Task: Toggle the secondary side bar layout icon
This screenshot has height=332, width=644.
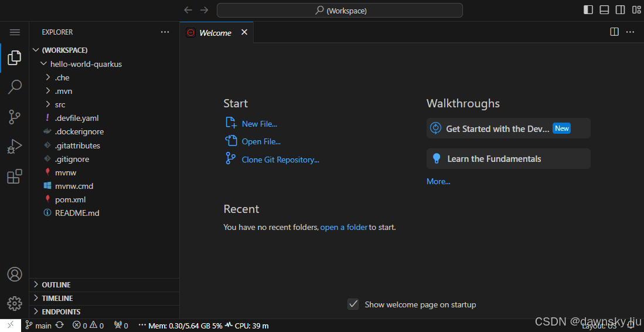Action: coord(620,10)
